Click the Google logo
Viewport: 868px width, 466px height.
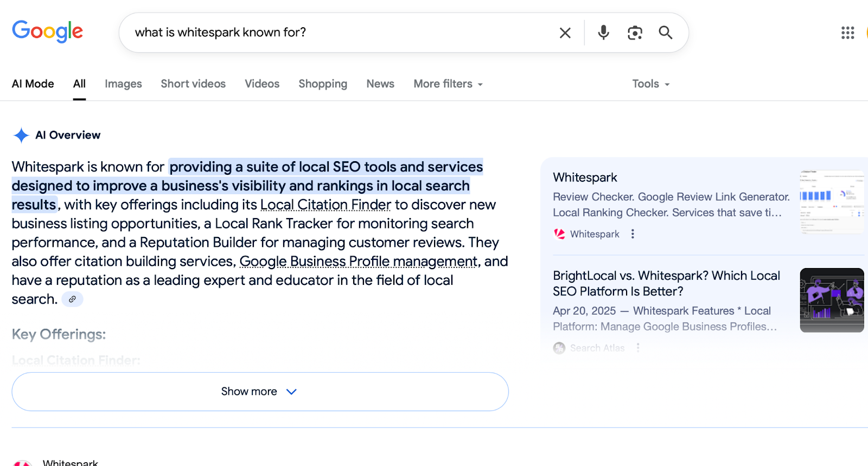(47, 31)
